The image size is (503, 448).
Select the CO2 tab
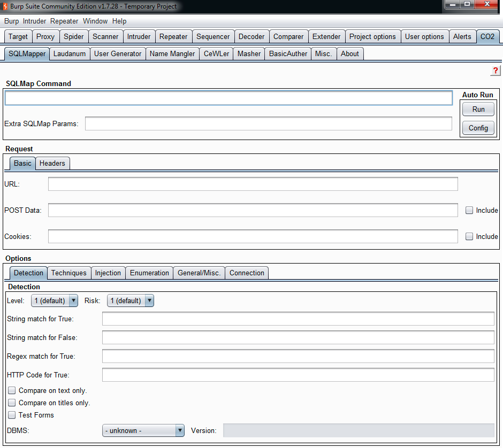487,36
